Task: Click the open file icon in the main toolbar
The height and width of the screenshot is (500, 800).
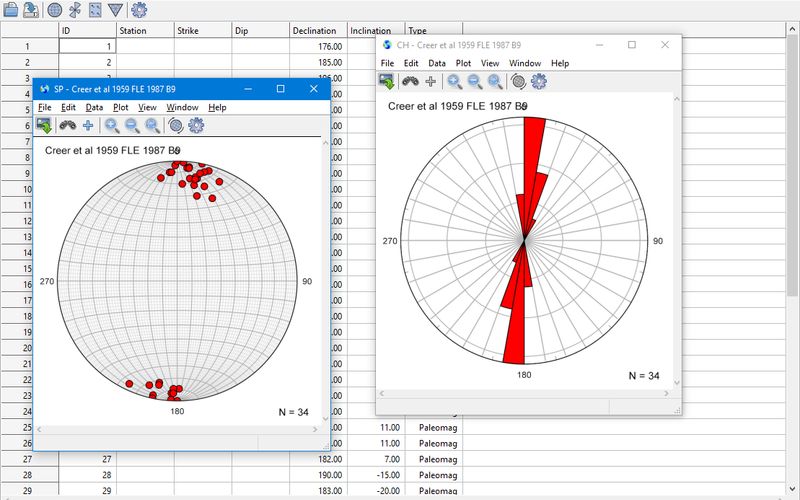Action: (x=11, y=9)
